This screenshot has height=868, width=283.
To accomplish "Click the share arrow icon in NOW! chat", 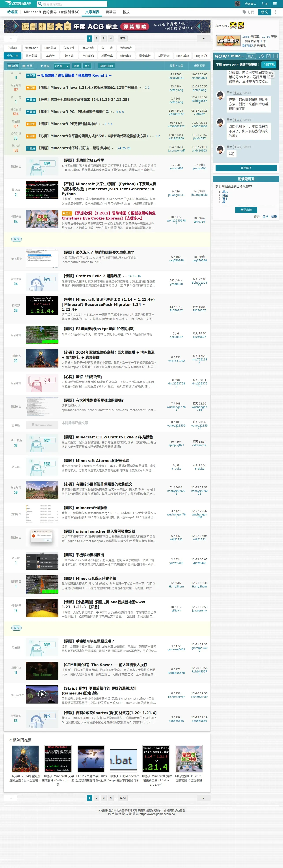I will coord(261,56).
